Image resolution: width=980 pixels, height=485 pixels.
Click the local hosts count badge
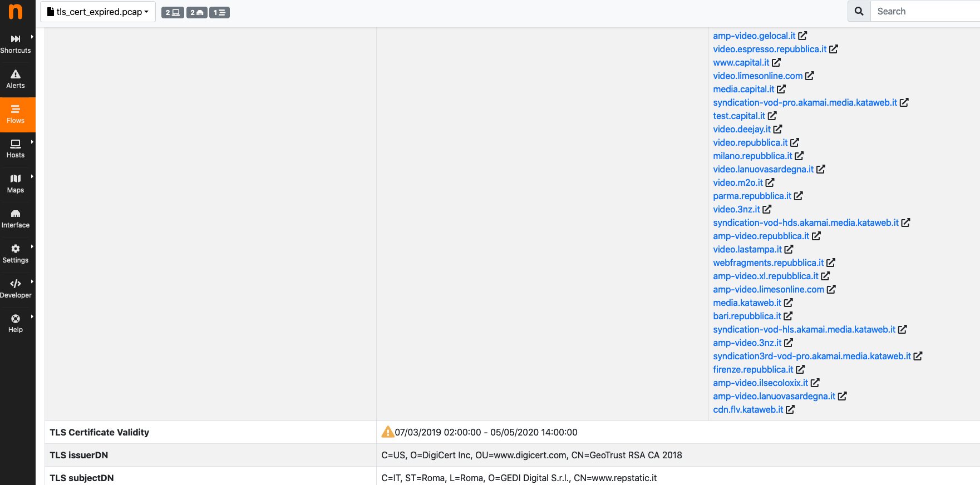tap(173, 12)
